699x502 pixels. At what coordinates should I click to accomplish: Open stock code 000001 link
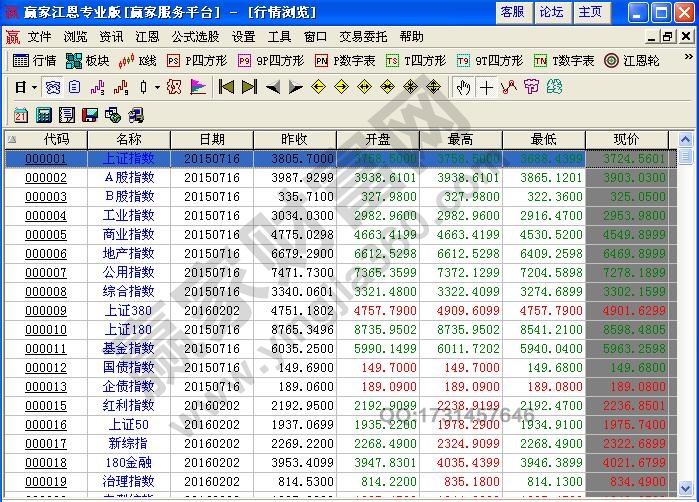point(46,159)
